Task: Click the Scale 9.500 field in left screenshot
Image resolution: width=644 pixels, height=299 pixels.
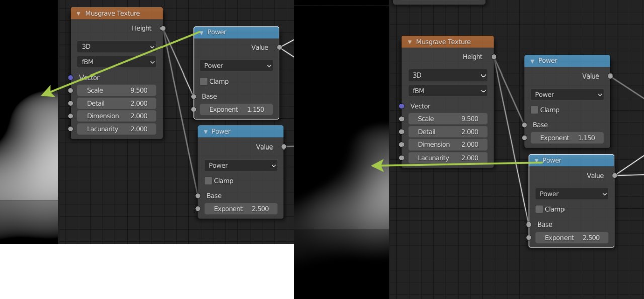Action: pyautogui.click(x=117, y=90)
